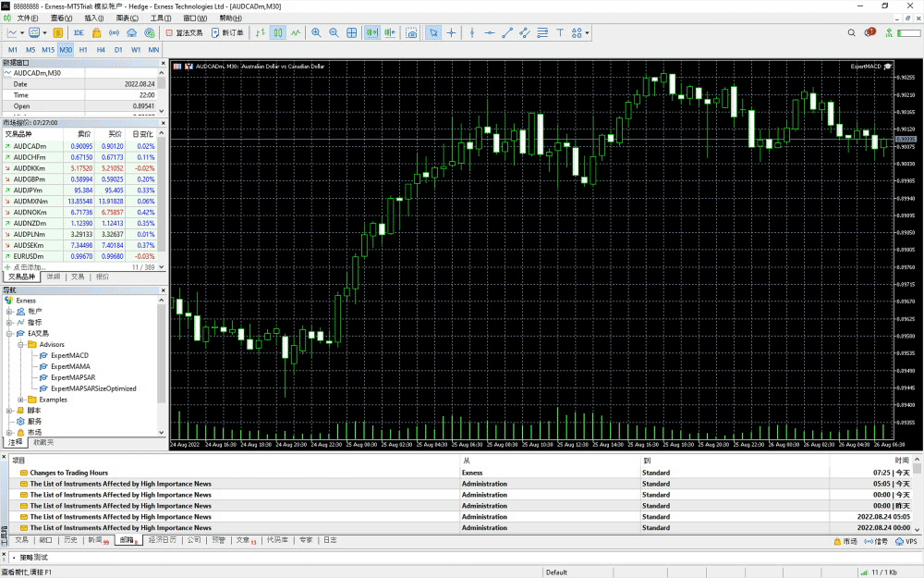This screenshot has height=578, width=924.
Task: Select the crosshair cursor tool
Action: click(451, 33)
